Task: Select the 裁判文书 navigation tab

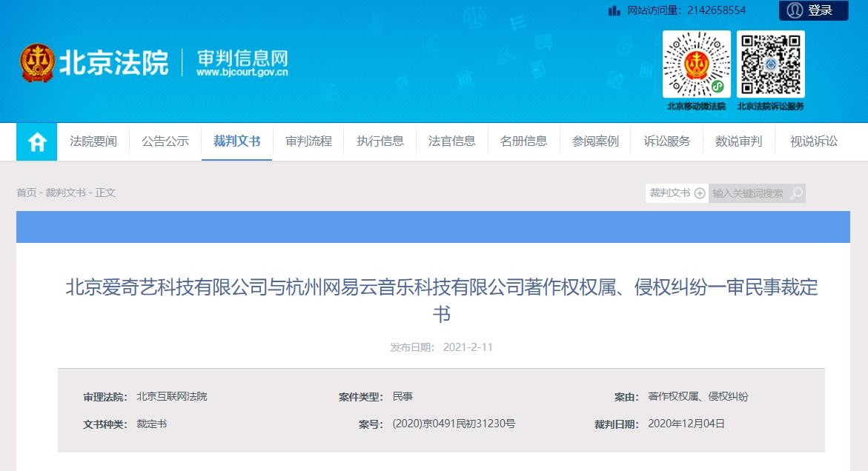Action: tap(236, 141)
